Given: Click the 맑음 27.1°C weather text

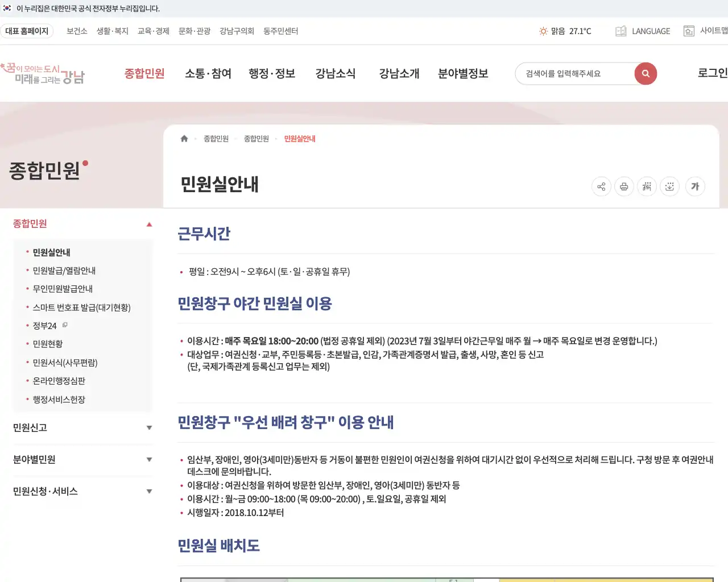Looking at the screenshot, I should (x=571, y=31).
